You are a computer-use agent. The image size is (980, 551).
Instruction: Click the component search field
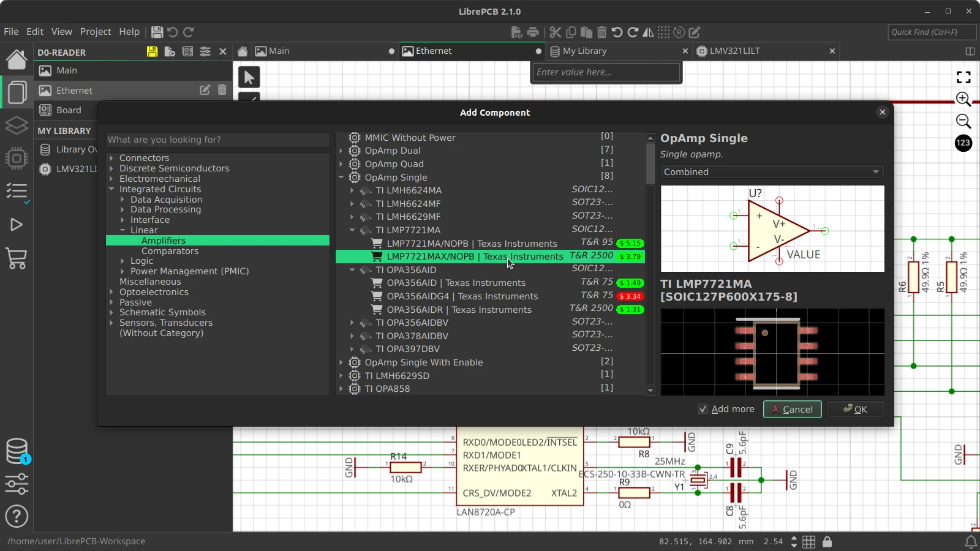point(217,140)
